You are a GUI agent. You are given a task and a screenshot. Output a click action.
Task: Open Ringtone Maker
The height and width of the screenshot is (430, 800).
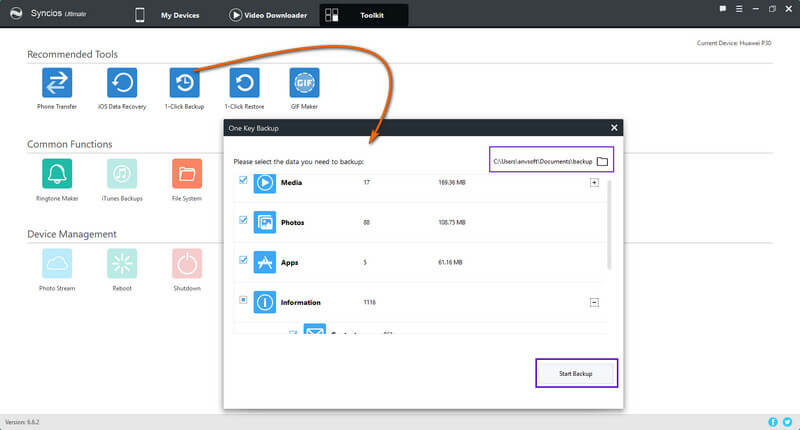(57, 173)
